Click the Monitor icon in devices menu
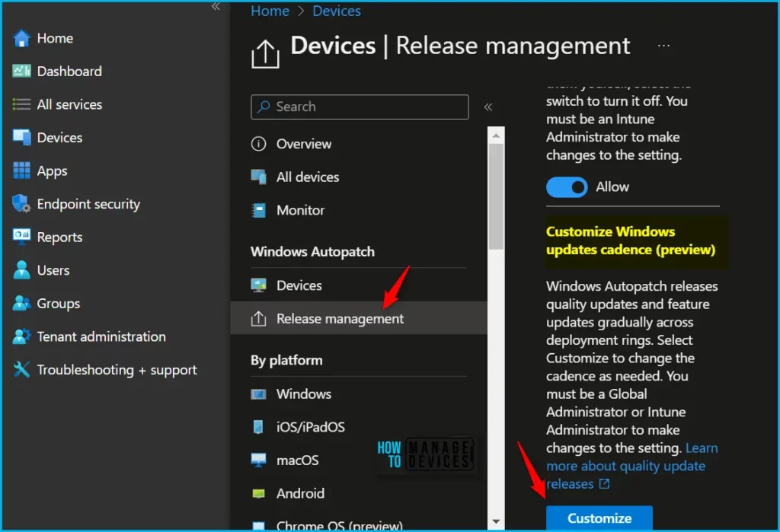 258,210
